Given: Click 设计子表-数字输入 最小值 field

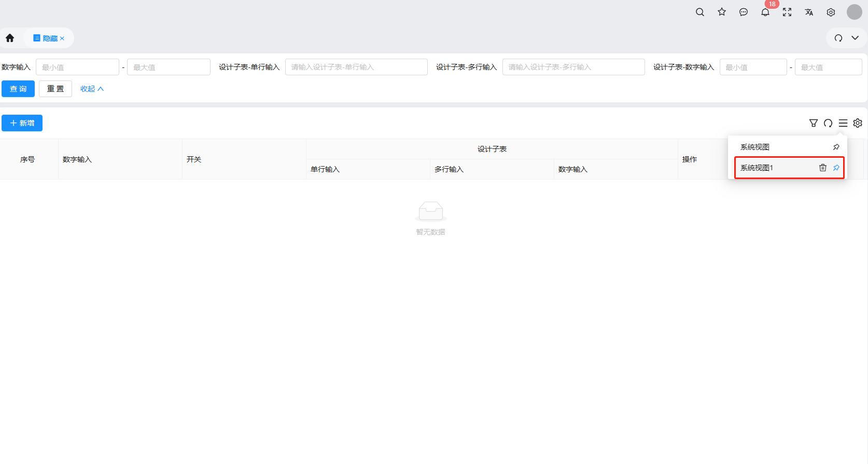Looking at the screenshot, I should pos(753,67).
